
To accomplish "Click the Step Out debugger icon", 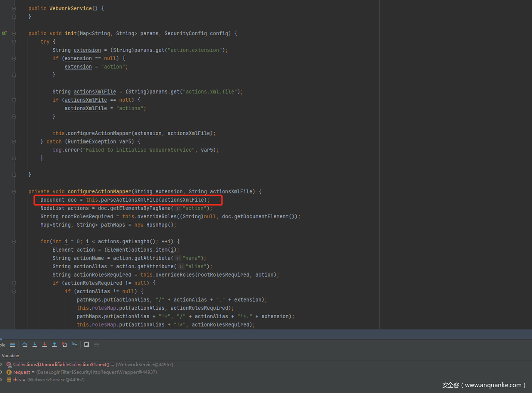I will [54, 344].
